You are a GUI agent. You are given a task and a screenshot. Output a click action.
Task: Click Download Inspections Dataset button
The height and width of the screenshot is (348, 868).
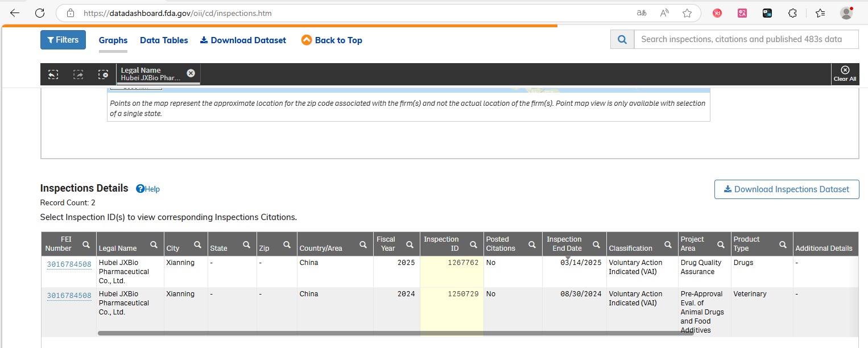(x=786, y=189)
